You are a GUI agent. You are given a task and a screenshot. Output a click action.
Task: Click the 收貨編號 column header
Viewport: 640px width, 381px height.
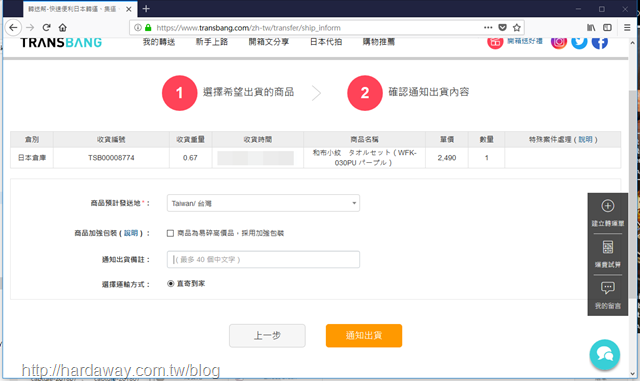(111, 140)
